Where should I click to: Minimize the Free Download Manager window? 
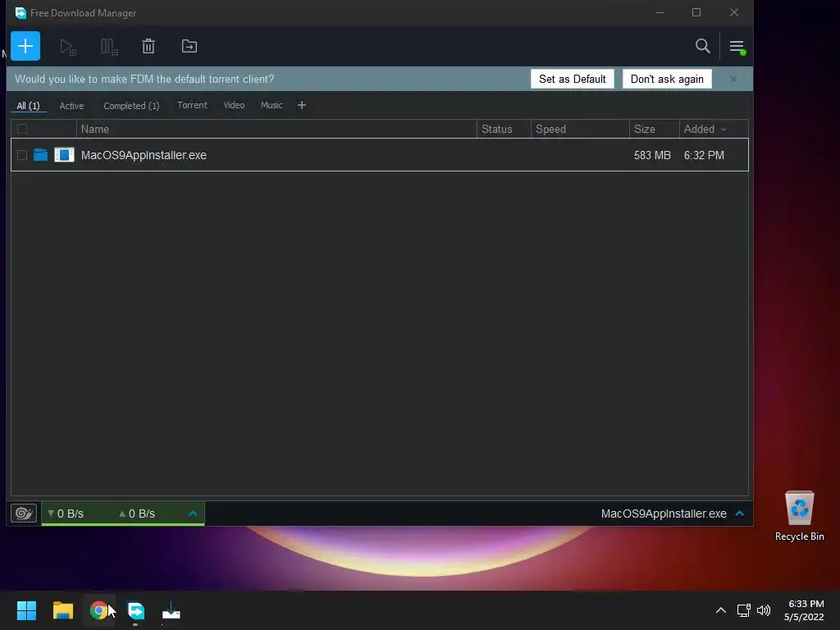(660, 12)
